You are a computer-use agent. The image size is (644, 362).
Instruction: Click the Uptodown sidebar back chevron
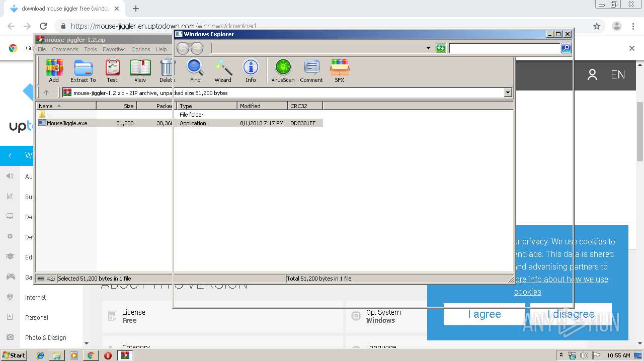(x=10, y=156)
